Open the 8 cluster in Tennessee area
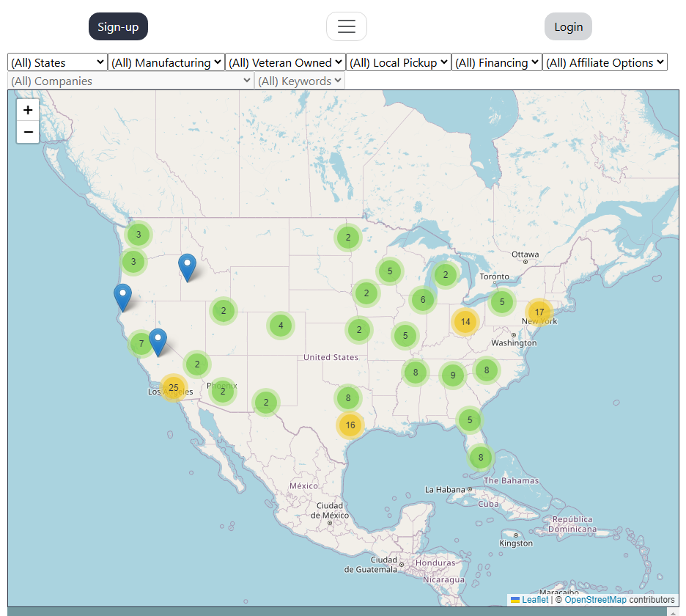 416,373
